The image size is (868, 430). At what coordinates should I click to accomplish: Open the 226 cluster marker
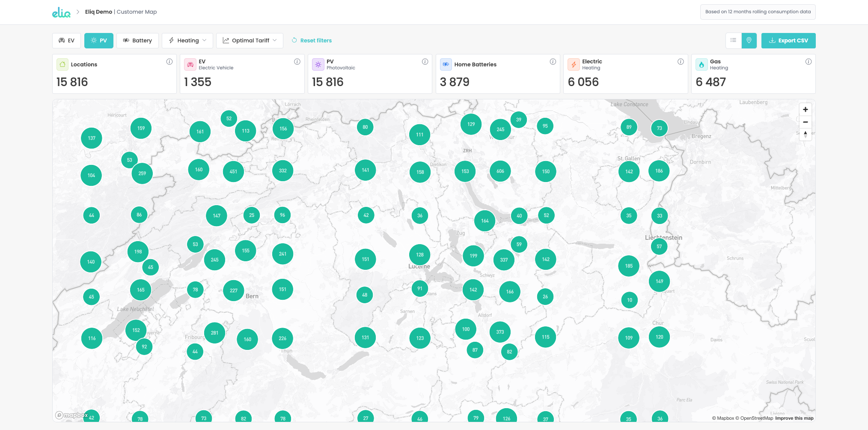point(282,338)
